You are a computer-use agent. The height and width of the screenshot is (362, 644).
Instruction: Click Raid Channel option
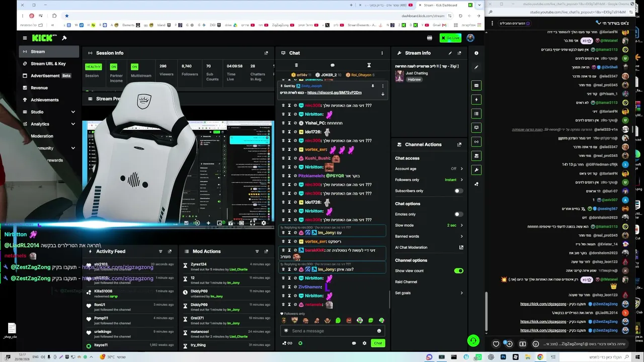(x=406, y=282)
